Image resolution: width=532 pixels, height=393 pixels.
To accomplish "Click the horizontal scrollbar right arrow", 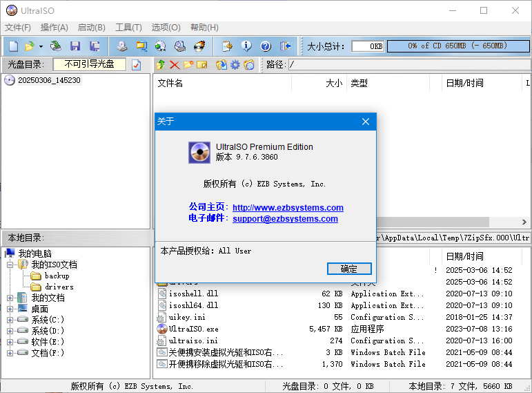I will pyautogui.click(x=524, y=222).
